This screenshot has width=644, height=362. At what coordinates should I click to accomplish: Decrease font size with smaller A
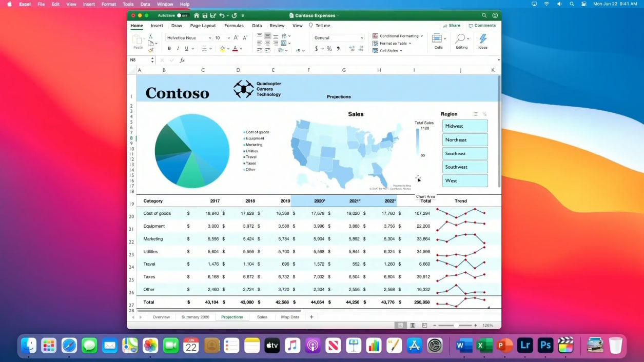(x=245, y=37)
